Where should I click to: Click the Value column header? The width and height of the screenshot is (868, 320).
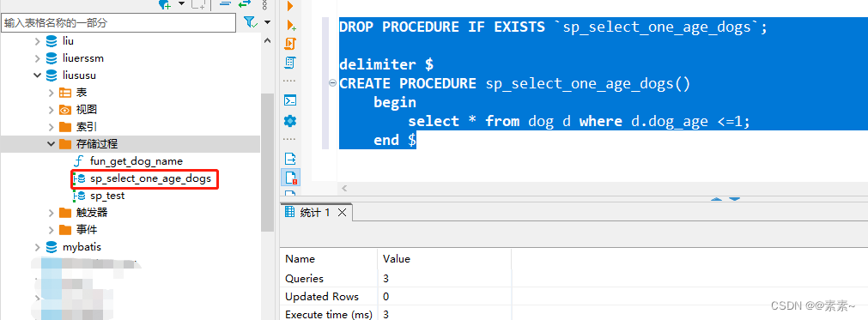coord(397,258)
